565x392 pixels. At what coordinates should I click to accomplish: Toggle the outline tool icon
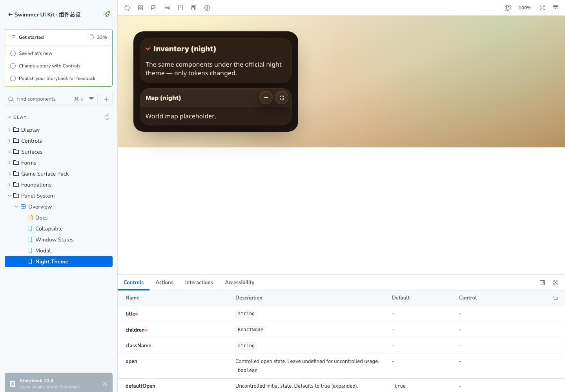click(180, 8)
